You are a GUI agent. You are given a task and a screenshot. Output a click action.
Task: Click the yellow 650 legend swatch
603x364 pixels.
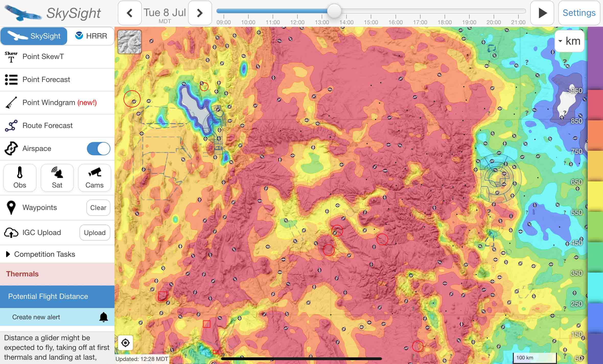click(x=595, y=196)
